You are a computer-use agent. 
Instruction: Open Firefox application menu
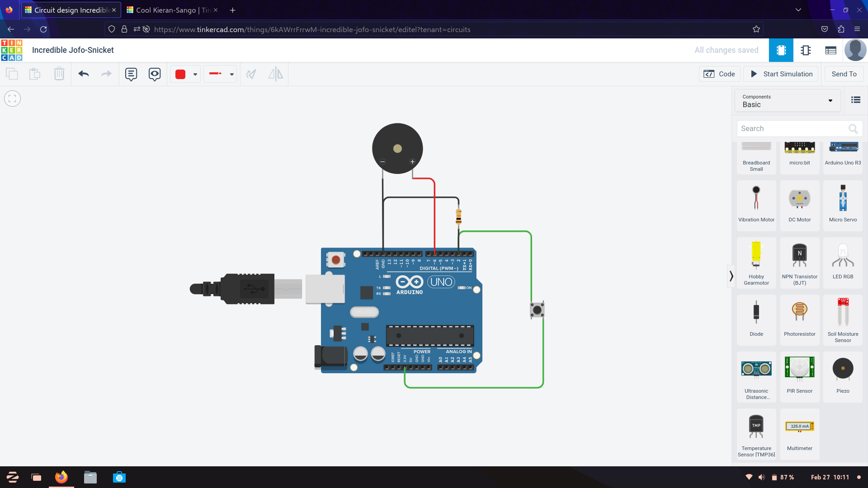(857, 29)
